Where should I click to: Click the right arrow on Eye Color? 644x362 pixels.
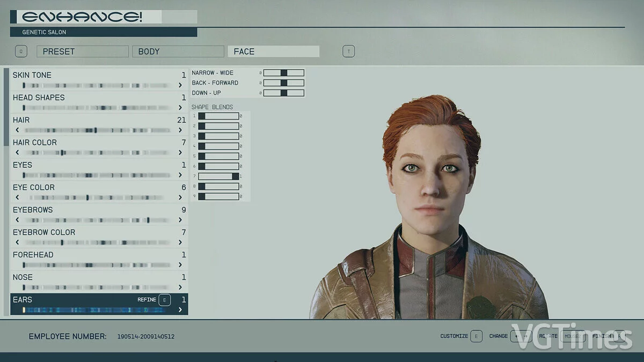180,198
